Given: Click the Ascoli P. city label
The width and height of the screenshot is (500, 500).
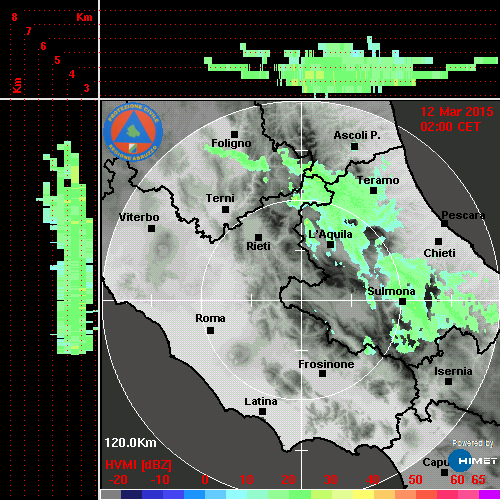Looking at the screenshot, I should (x=357, y=135).
